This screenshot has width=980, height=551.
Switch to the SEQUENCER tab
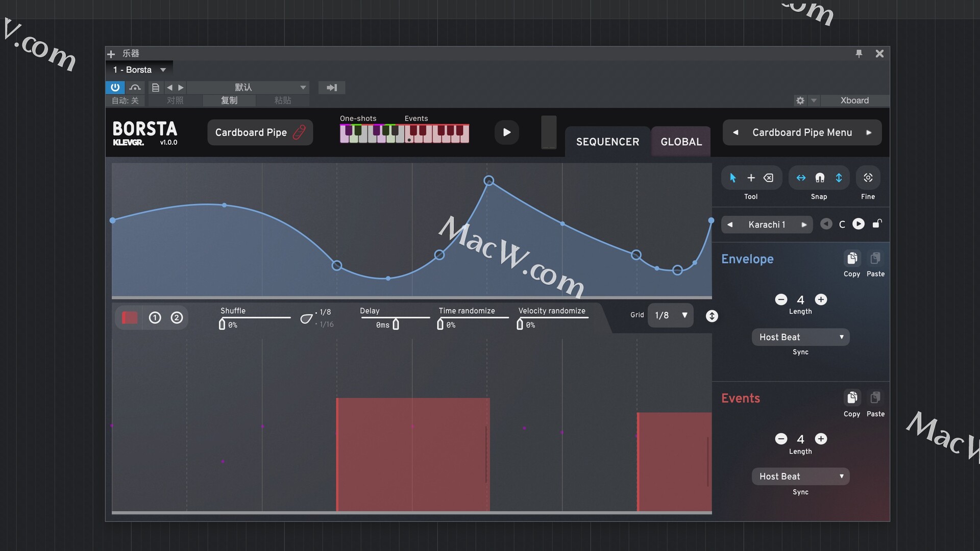pyautogui.click(x=607, y=142)
